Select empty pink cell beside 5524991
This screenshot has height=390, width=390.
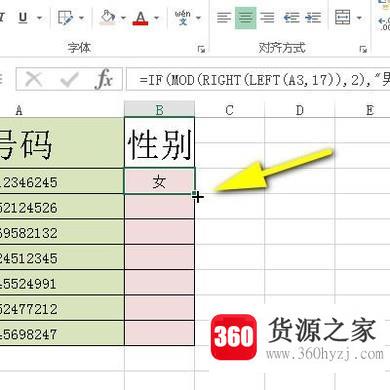pos(159,283)
